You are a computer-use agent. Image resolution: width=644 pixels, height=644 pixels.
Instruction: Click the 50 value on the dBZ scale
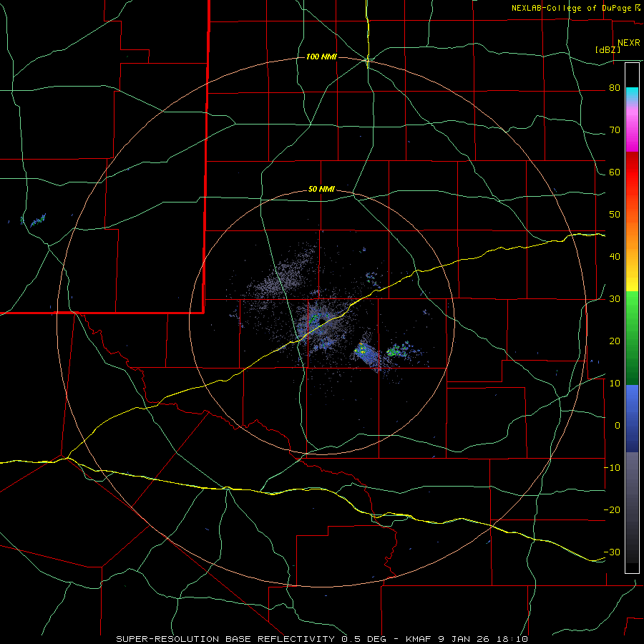tap(615, 215)
